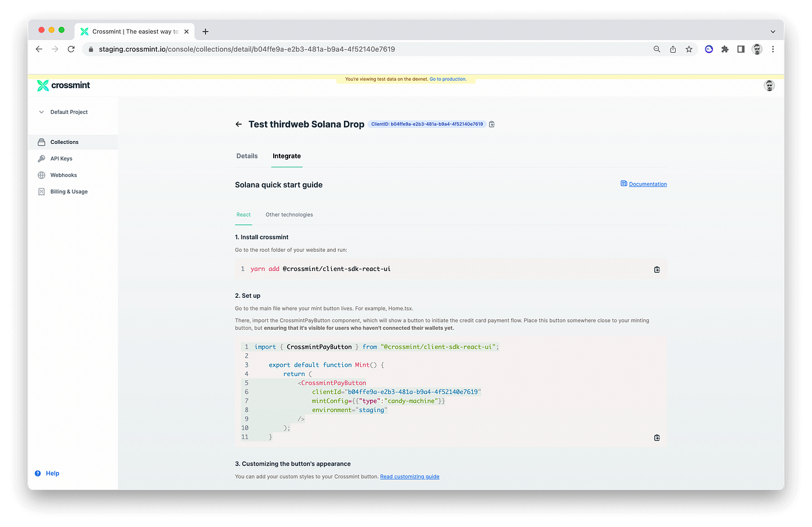The width and height of the screenshot is (812, 527).
Task: Select the React tab
Action: [x=244, y=215]
